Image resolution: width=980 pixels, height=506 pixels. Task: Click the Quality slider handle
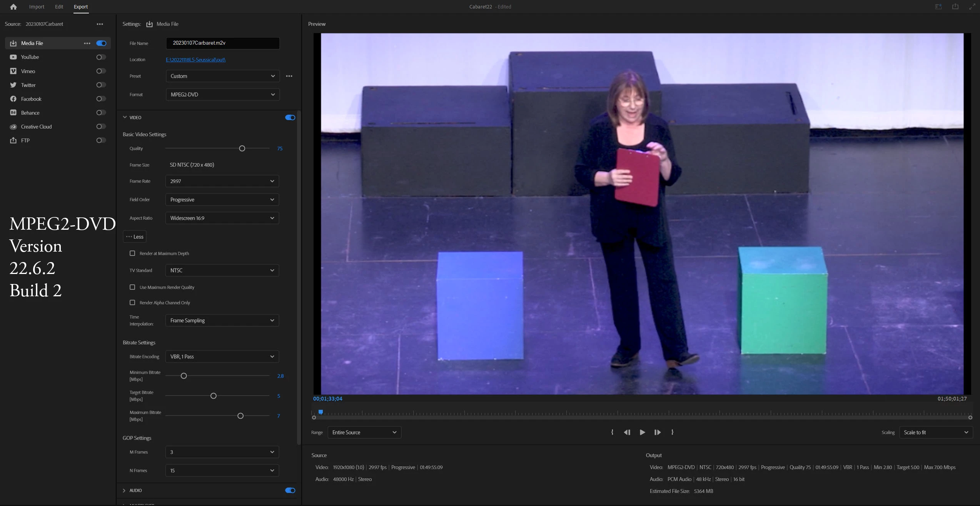coord(242,149)
